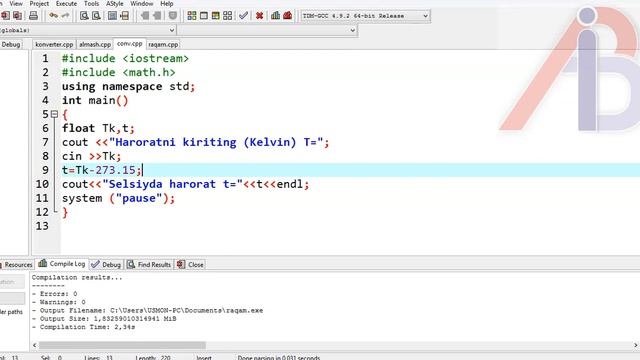Click 'Compilation Time: 2,34s' in log
This screenshot has width=640, height=360.
click(83, 327)
